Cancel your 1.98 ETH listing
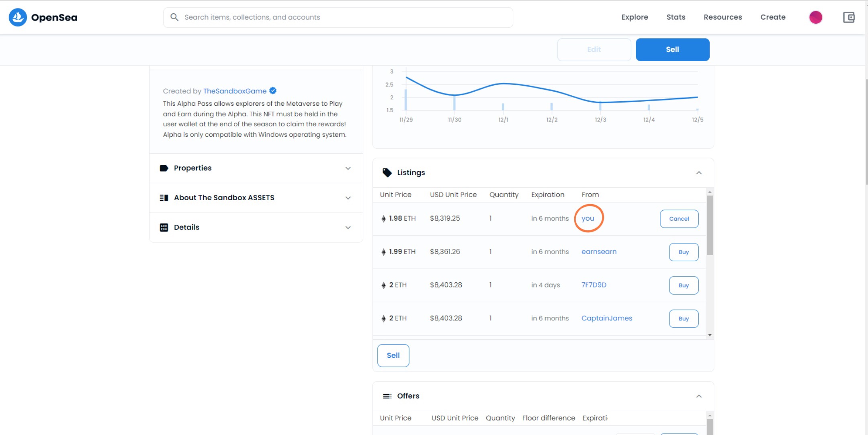Screen dimensions: 868x435 pyautogui.click(x=679, y=219)
